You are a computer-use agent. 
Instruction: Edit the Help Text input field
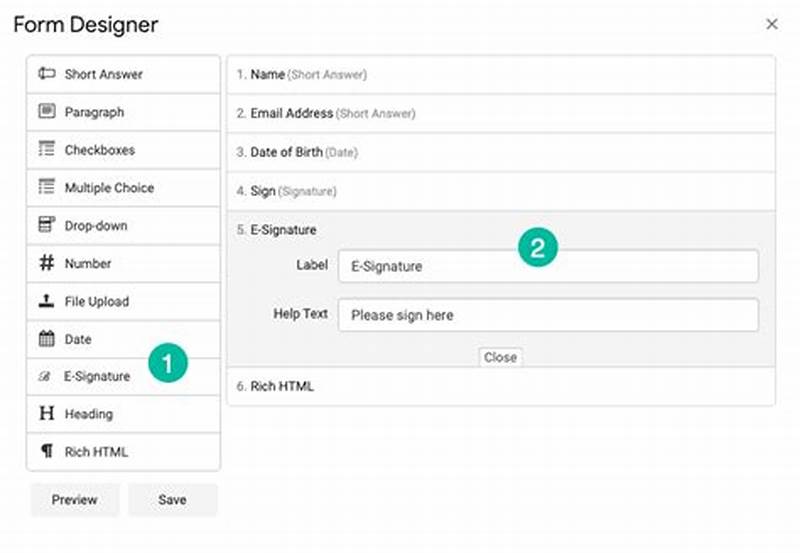click(548, 315)
